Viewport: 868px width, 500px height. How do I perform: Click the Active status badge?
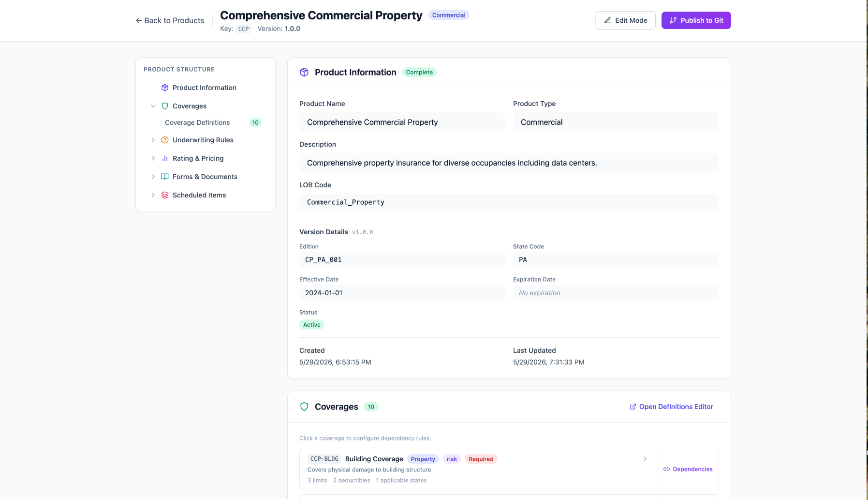[312, 325]
